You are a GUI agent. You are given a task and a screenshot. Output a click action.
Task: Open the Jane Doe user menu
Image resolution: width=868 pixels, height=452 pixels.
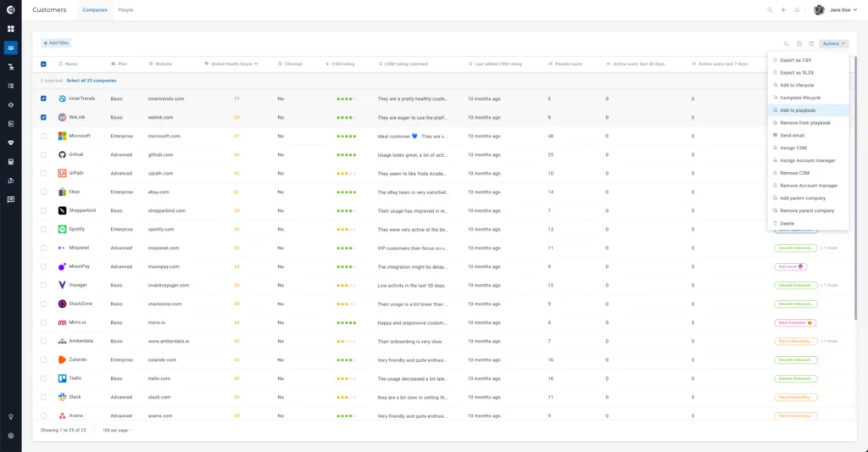(835, 10)
